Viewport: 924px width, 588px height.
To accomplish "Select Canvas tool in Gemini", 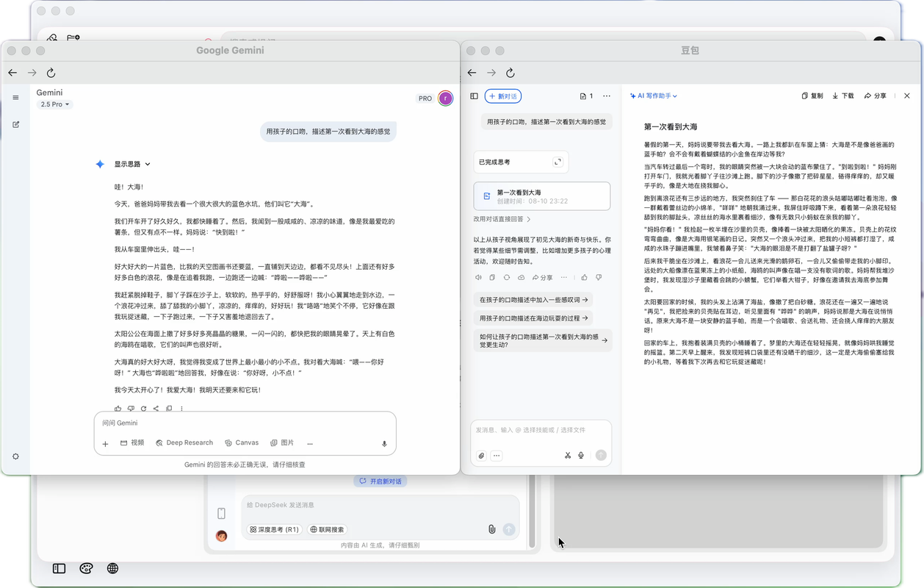I will pyautogui.click(x=242, y=443).
